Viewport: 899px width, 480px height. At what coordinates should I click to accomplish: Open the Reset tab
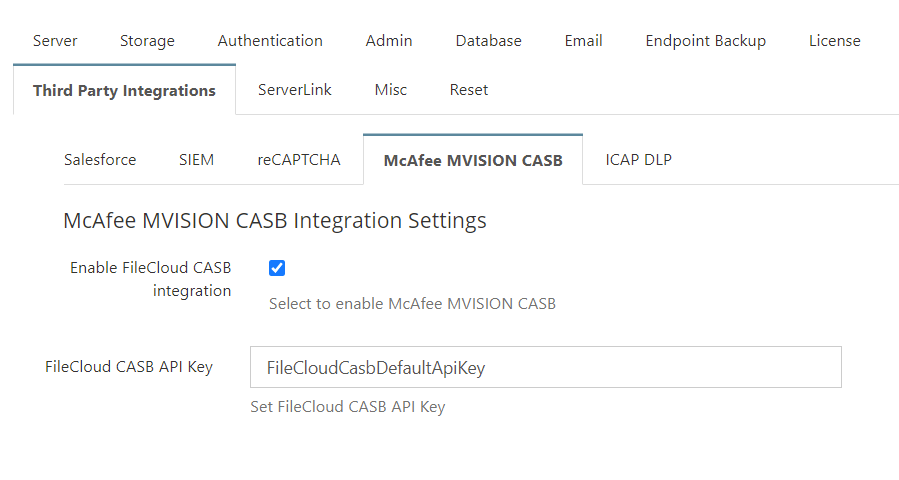(x=468, y=89)
